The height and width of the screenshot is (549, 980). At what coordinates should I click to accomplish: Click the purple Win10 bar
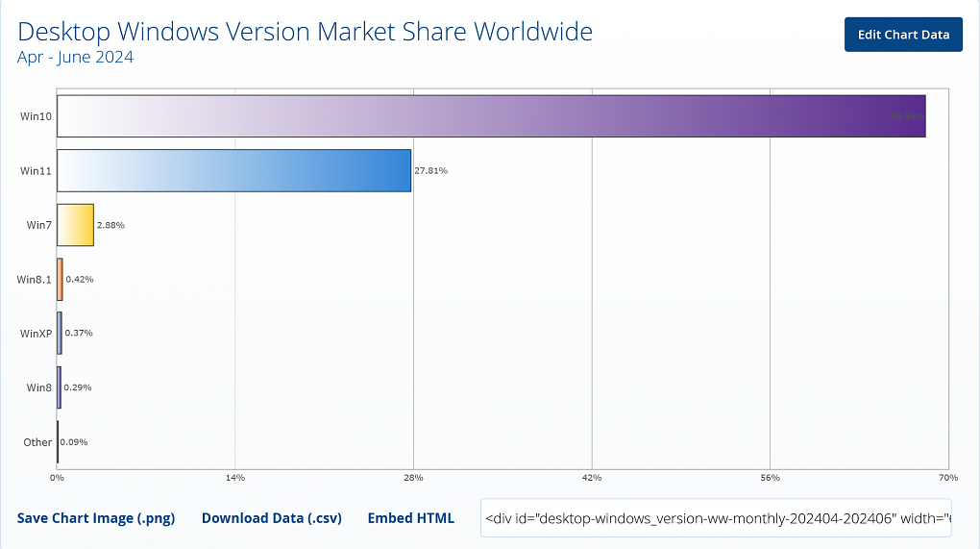491,116
